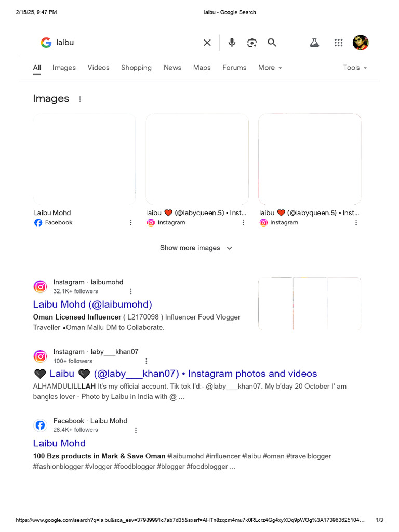The image size is (399, 532).
Task: Open options for Facebook Laibu Mohd result
Action: 136,430
